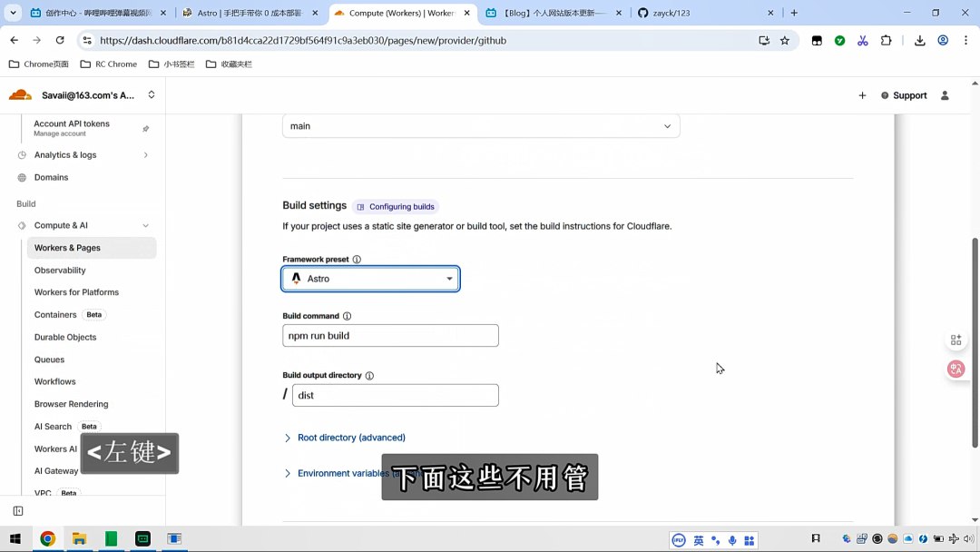Click the Build output directory info icon
Screen dimensions: 980x552
[x=369, y=376]
